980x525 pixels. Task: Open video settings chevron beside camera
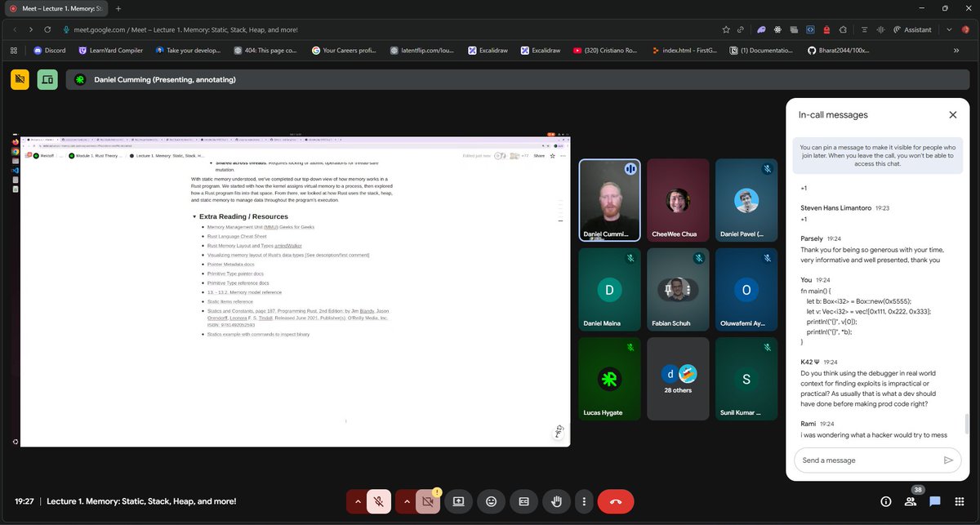click(x=406, y=501)
